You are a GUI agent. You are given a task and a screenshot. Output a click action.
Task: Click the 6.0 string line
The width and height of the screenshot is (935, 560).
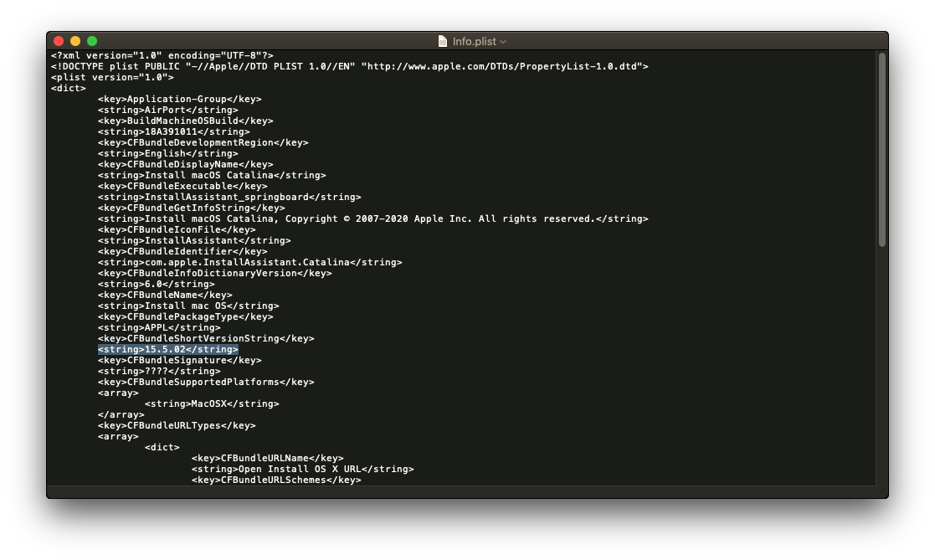[157, 284]
